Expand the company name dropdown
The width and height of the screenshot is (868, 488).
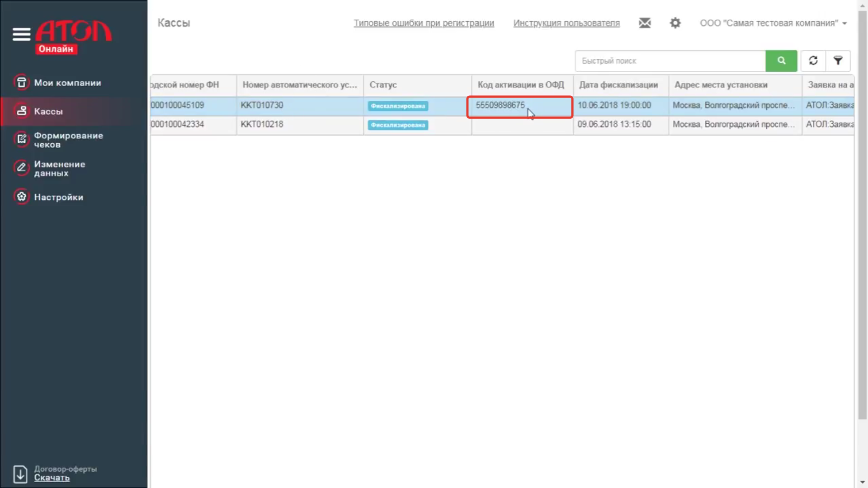coord(773,23)
